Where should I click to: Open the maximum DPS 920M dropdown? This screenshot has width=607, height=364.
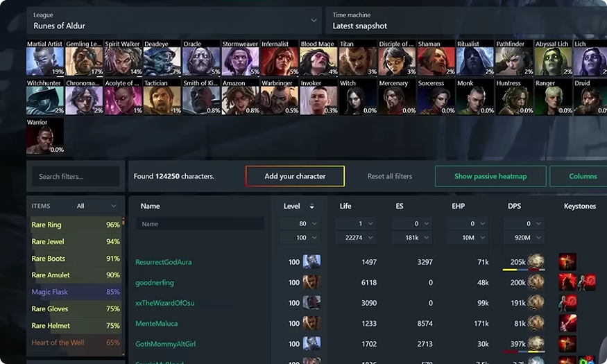[x=524, y=238]
